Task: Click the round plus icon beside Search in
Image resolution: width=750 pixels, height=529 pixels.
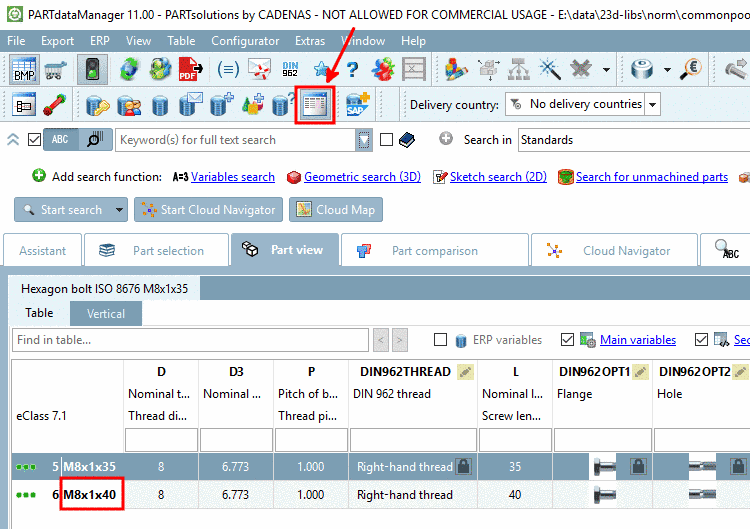Action: pos(446,139)
